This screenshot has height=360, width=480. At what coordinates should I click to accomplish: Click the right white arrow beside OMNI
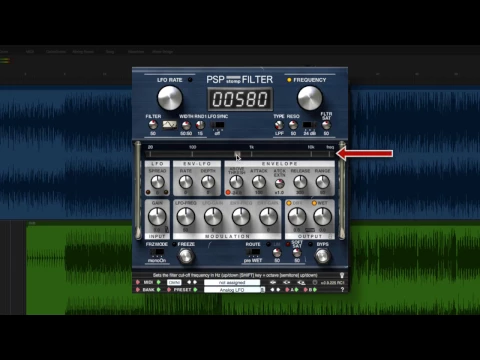195,282
